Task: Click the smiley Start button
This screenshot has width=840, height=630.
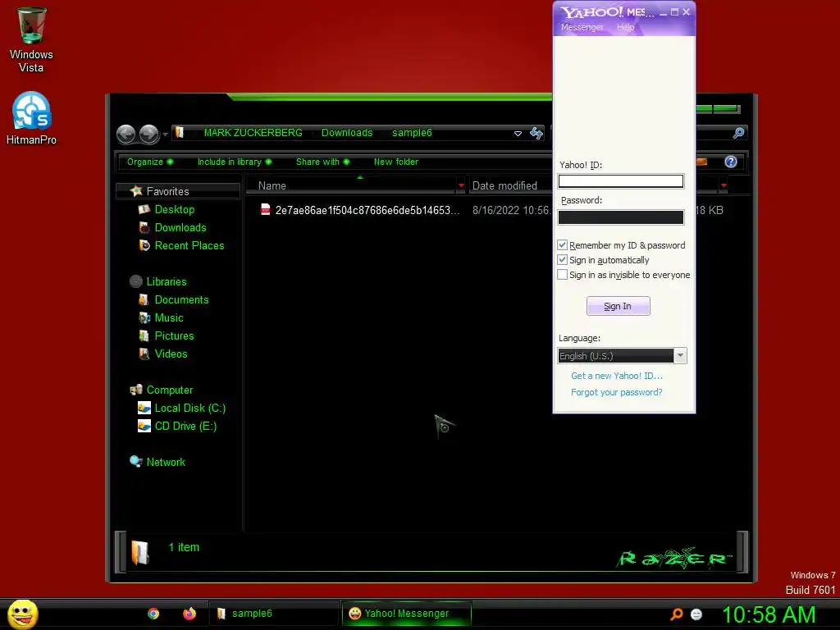Action: [22, 614]
